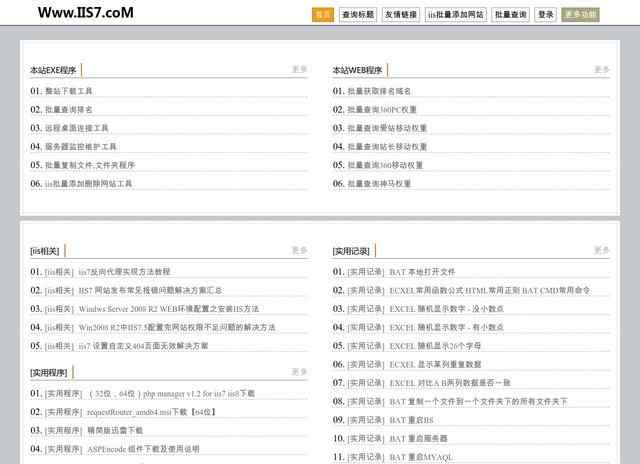Open the 首页 home tab

pos(322,15)
